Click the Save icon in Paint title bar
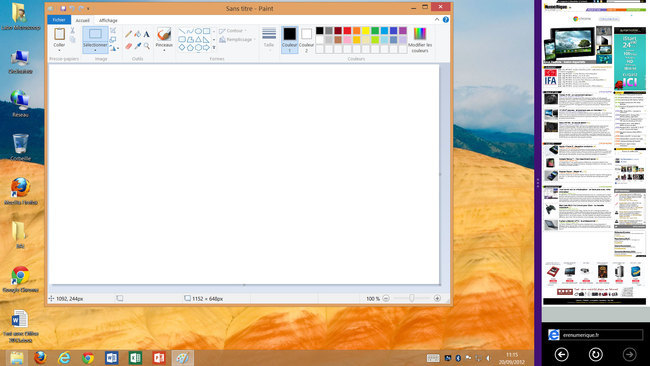The image size is (650, 366). [x=63, y=8]
